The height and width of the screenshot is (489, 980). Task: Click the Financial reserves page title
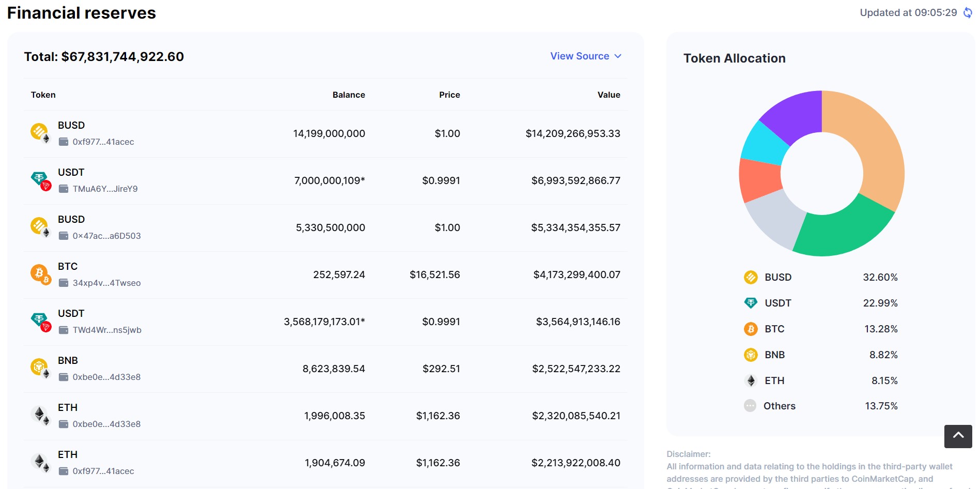pos(81,13)
